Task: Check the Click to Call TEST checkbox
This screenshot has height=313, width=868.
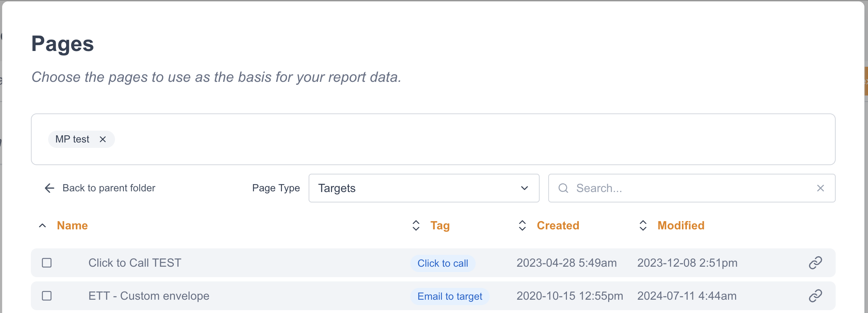Action: click(47, 263)
